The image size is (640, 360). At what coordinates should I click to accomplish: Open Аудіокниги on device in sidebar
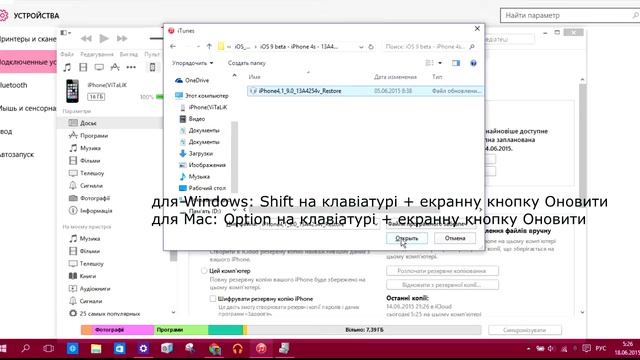[90, 289]
